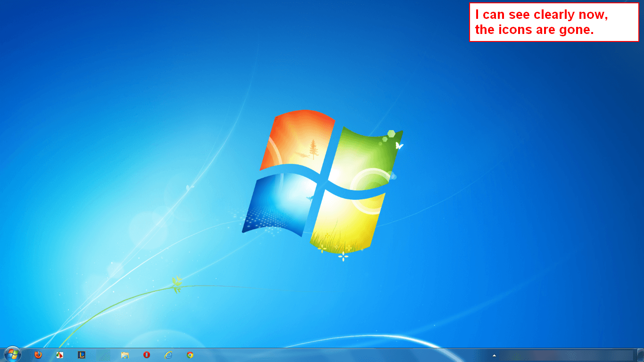
Task: Click the Show desktop button at taskbar end
Action: [640, 355]
